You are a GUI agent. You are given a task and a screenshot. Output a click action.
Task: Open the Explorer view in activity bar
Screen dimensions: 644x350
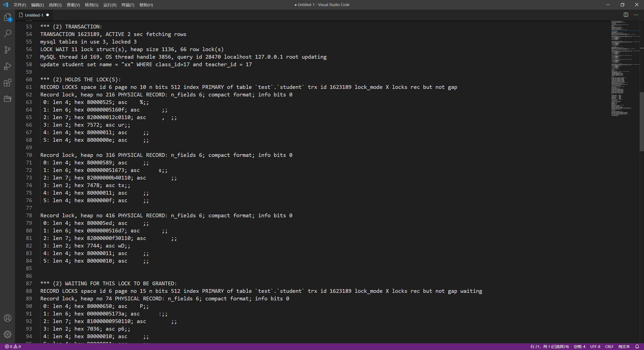pyautogui.click(x=8, y=17)
